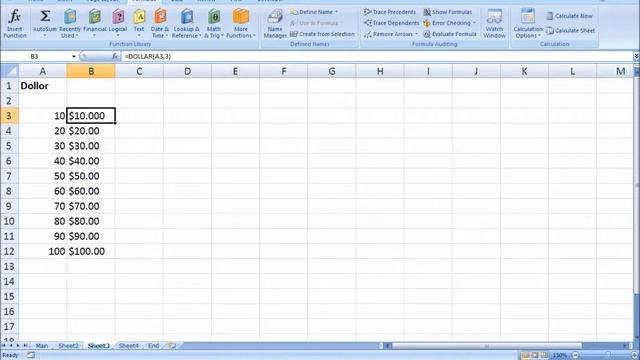Select cell A7 with value 50
Viewport: 640px width, 360px height.
42,176
